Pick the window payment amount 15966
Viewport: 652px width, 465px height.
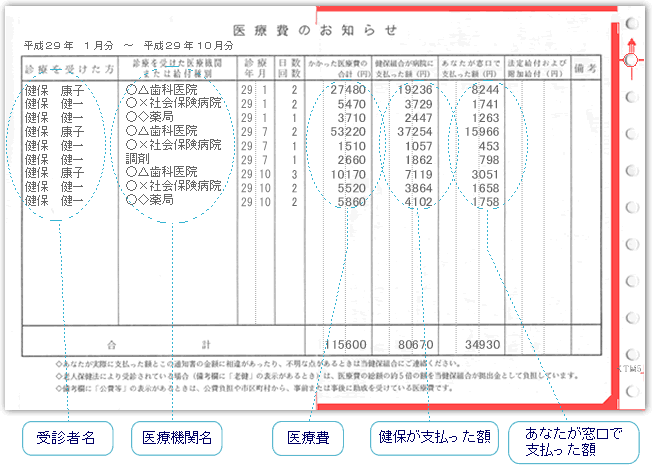point(482,132)
